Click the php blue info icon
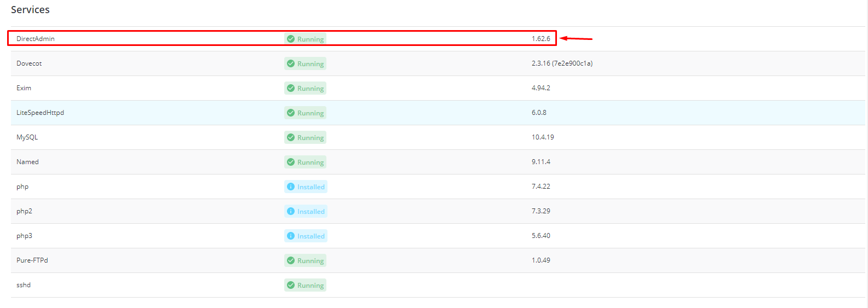 click(x=291, y=187)
